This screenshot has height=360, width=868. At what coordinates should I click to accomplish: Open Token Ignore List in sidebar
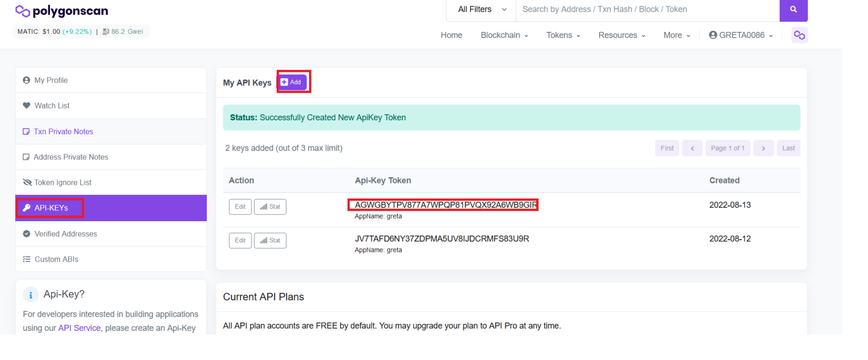63,183
